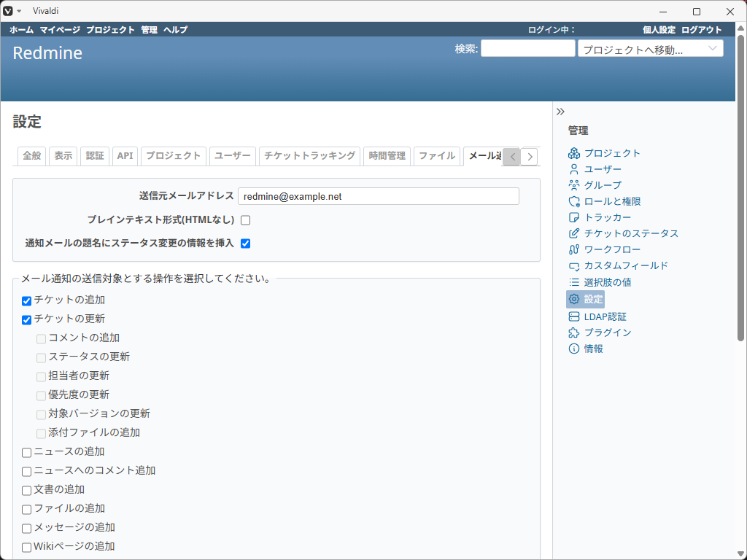
Task: Toggle 担当者の更新 checkbox
Action: click(x=41, y=377)
